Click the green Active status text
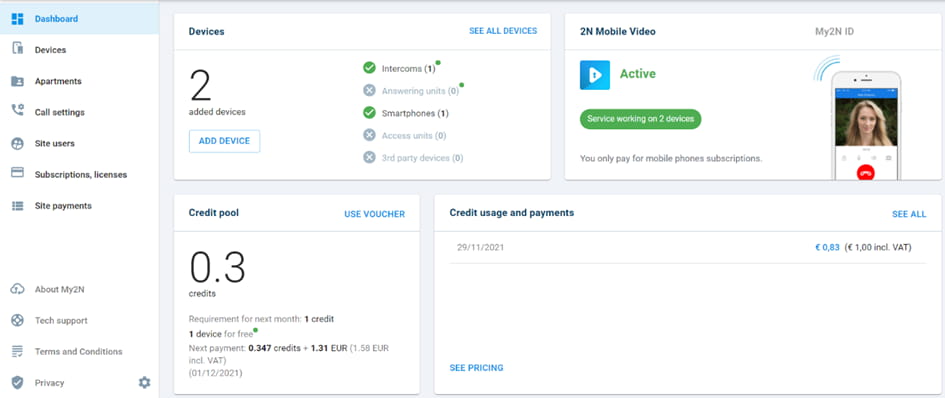Viewport: 945px width, 398px height. (x=638, y=74)
